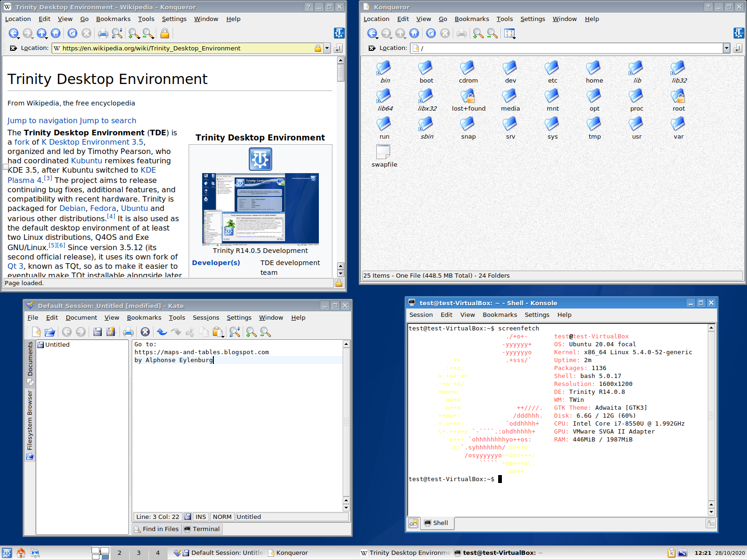
Task: Switch to virtual desktop 2 in the pager
Action: 120,553
